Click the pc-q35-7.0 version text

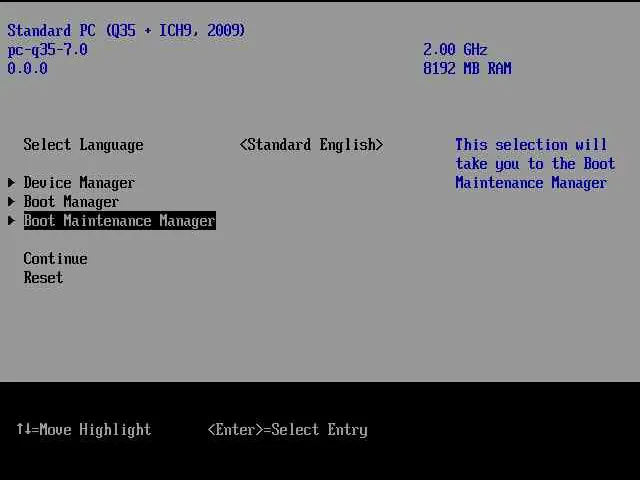click(x=47, y=50)
